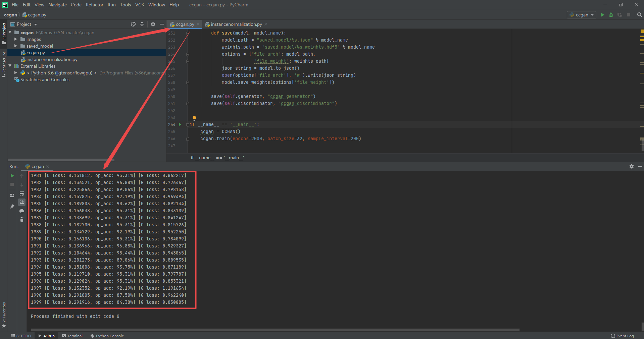Open Search Everywhere magnifier
644x339 pixels.
tap(639, 15)
